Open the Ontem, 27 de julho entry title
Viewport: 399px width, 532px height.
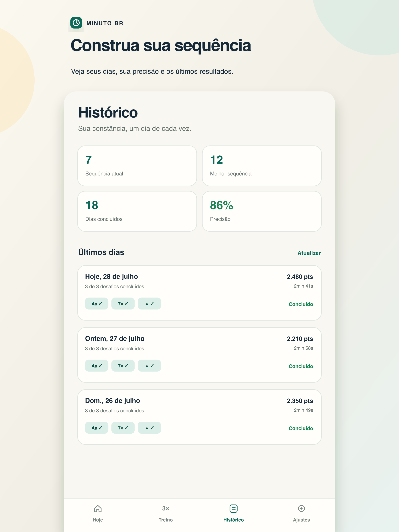point(115,339)
